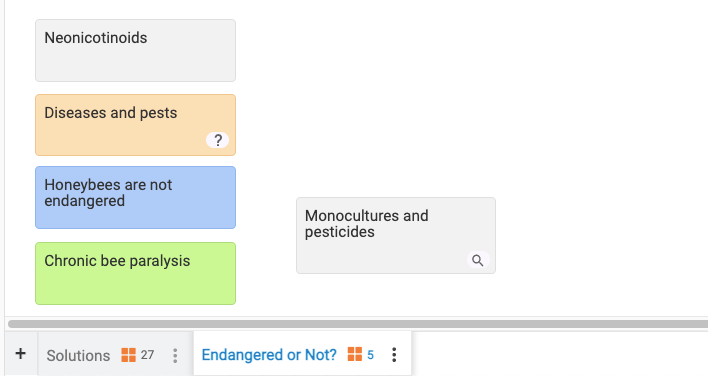The width and height of the screenshot is (708, 376).
Task: Select the orange Diseases and pests card
Action: tap(135, 125)
